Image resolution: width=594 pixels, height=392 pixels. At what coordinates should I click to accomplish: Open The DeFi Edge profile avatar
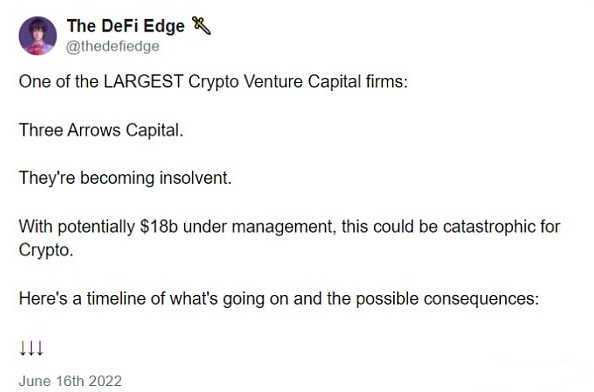pos(38,36)
